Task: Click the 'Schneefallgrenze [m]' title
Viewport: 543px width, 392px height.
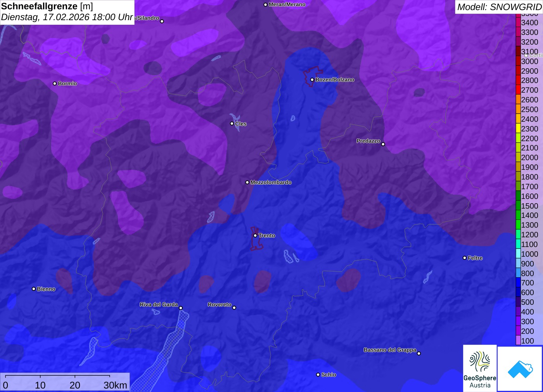Action: click(x=47, y=6)
